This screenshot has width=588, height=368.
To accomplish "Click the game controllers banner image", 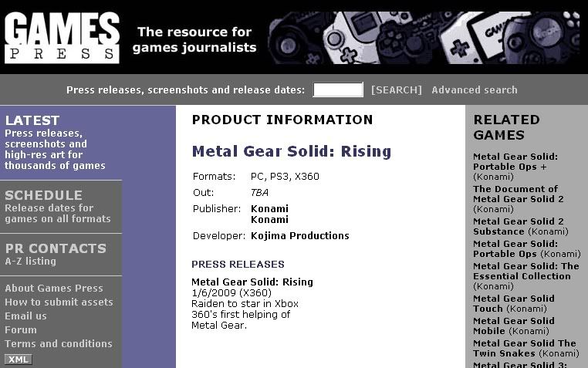I will click(424, 38).
